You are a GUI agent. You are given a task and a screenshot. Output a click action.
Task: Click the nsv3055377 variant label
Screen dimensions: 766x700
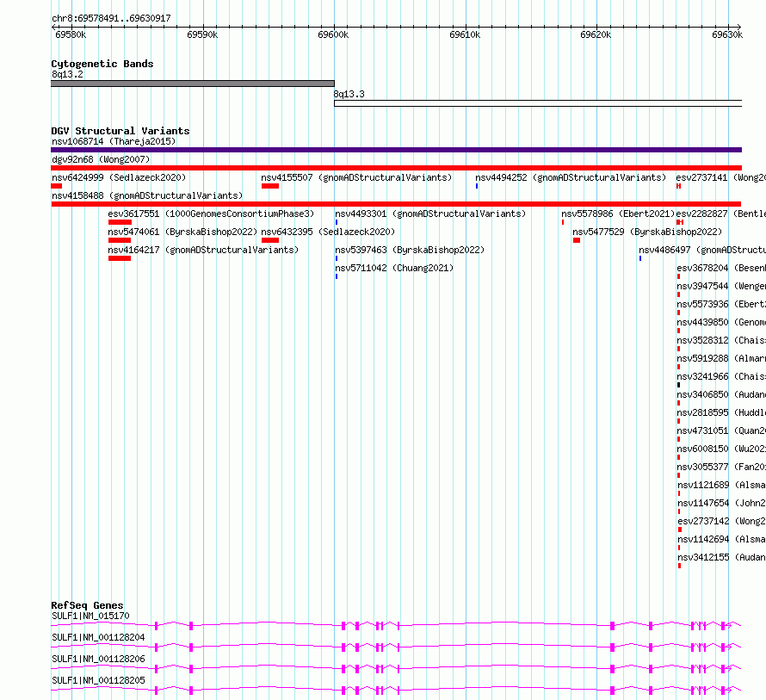tap(721, 467)
